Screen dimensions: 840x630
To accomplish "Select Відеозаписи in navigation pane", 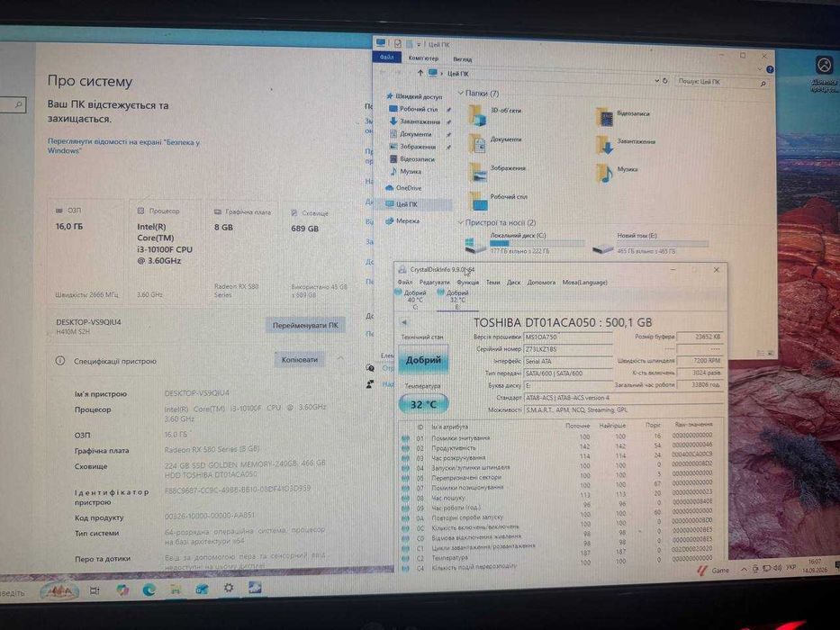I will coord(412,159).
